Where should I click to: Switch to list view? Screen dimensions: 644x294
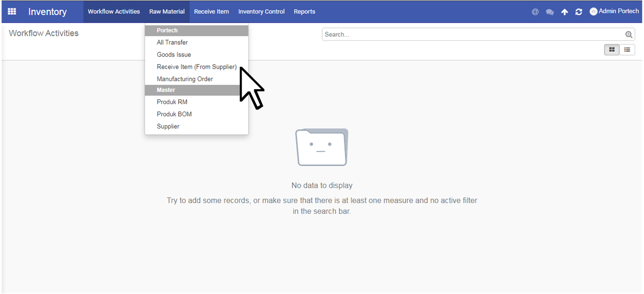627,49
